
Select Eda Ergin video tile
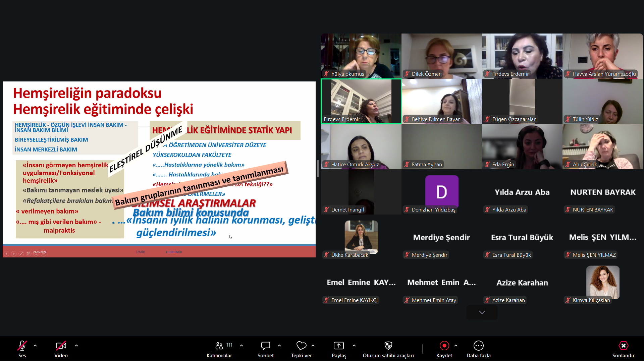[x=522, y=146]
